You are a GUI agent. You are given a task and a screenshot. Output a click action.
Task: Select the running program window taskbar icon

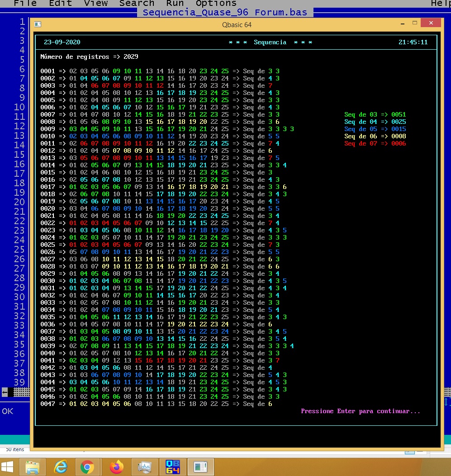point(200,467)
